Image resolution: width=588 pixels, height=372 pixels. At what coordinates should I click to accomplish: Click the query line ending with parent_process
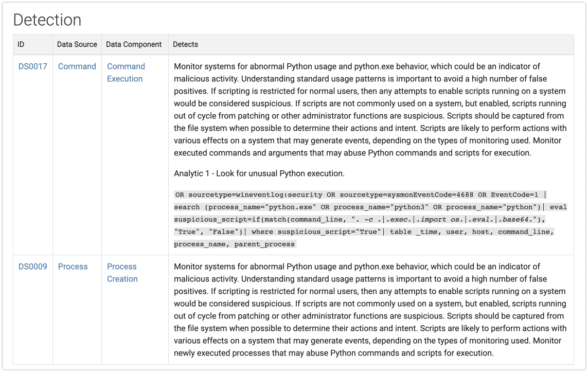235,244
